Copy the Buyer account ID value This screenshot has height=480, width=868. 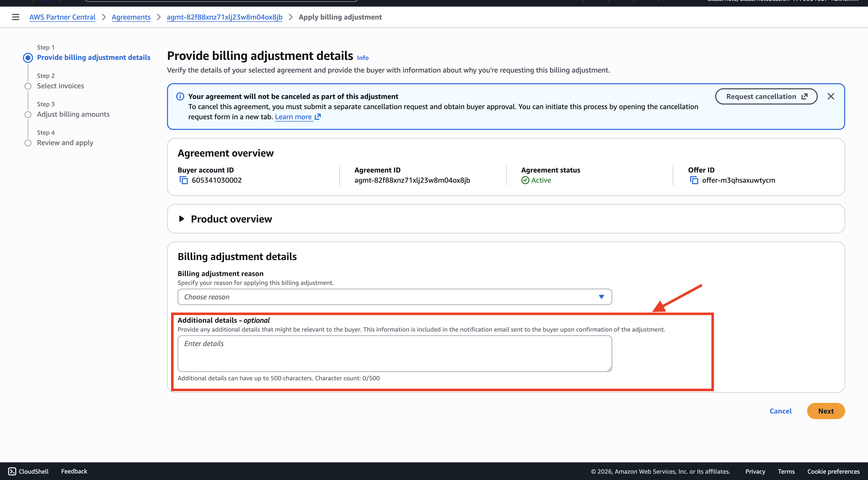(184, 180)
